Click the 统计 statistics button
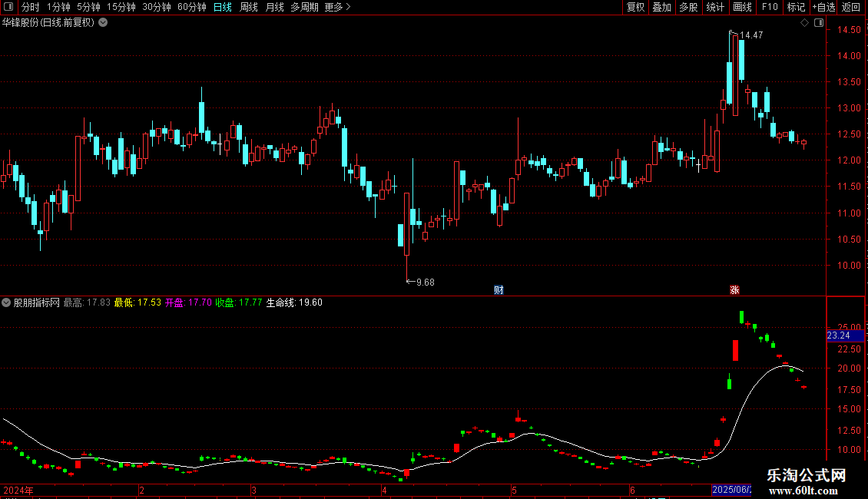 714,7
